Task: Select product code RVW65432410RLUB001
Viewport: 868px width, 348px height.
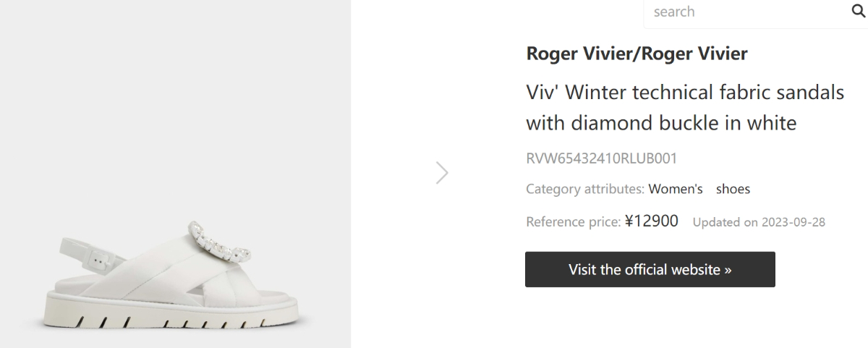Action: tap(601, 158)
